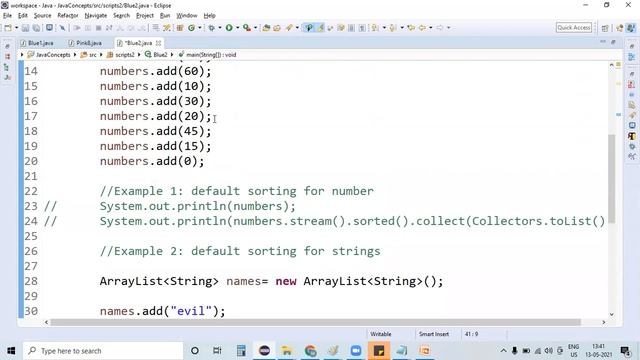Click the Next Annotation icon
The width and height of the screenshot is (640, 360).
(x=374, y=28)
